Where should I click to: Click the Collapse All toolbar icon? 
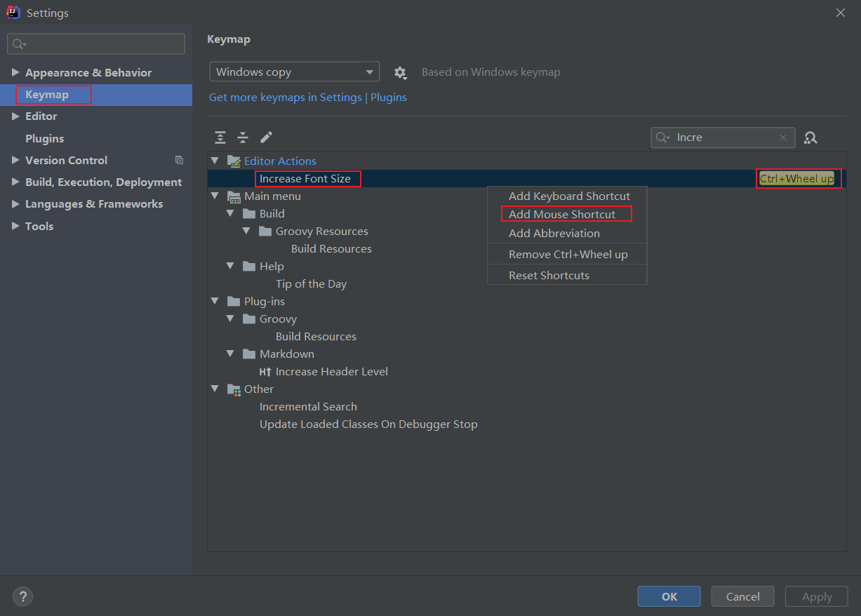pos(243,138)
